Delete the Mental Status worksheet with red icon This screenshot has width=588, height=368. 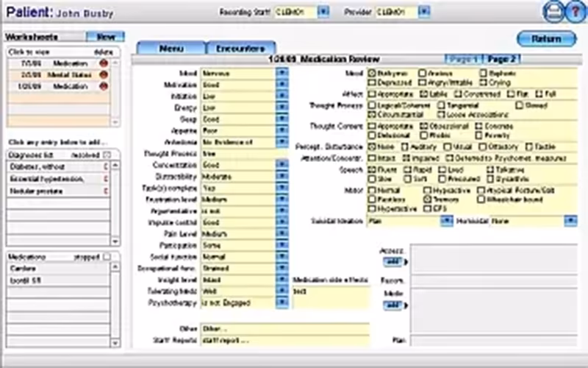click(104, 75)
